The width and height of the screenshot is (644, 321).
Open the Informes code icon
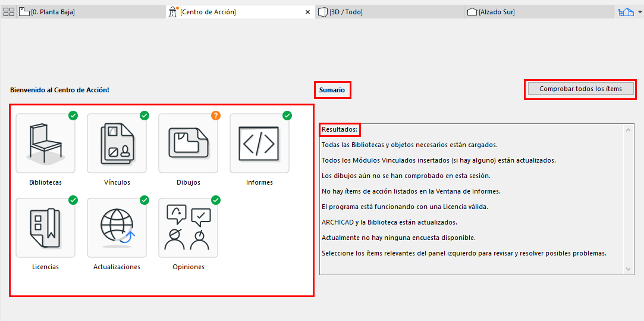coord(260,143)
